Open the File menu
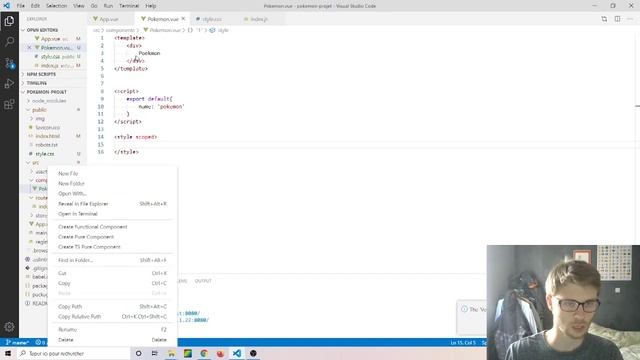Image resolution: width=640 pixels, height=360 pixels. coord(21,6)
